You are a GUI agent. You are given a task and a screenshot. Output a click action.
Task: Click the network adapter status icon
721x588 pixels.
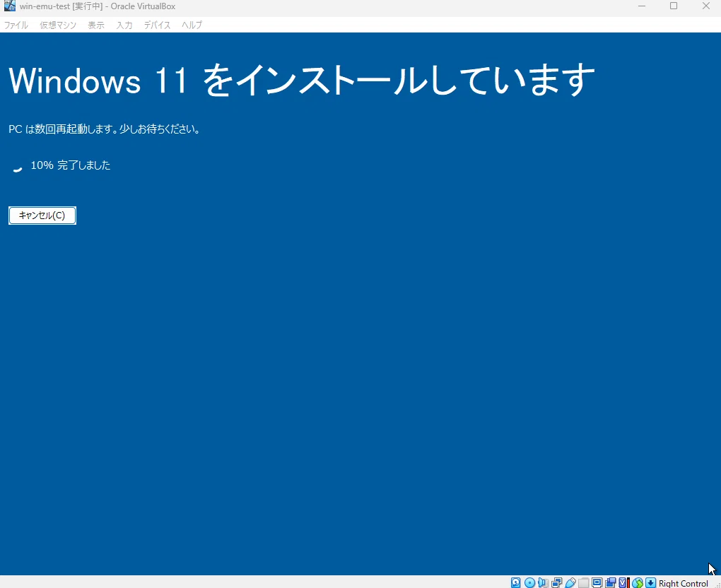coord(557,582)
